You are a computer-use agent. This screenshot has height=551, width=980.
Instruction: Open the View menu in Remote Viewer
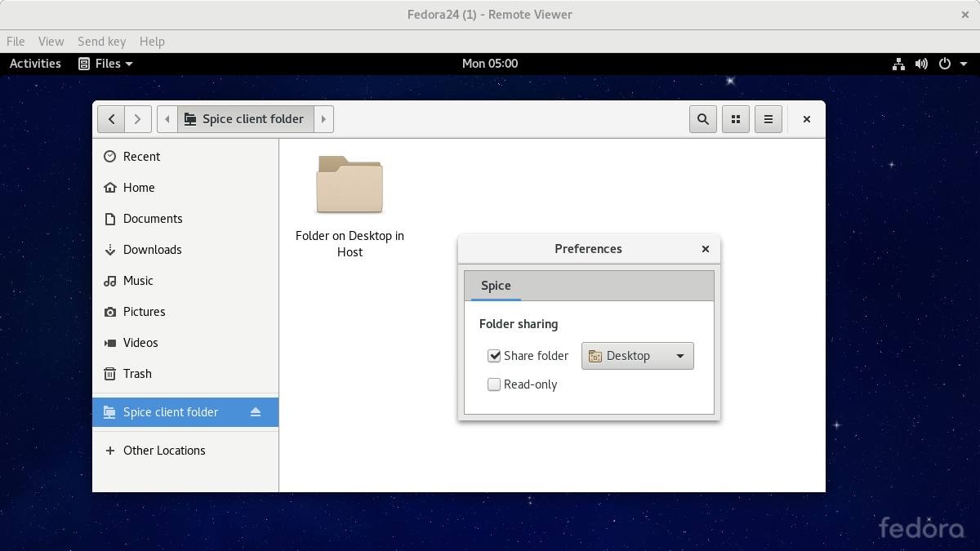pos(51,42)
